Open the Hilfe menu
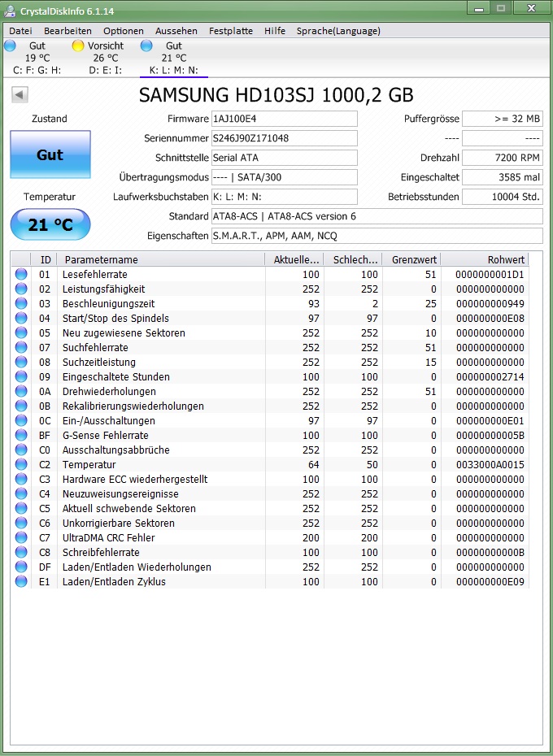This screenshot has height=756, width=553. click(x=275, y=31)
